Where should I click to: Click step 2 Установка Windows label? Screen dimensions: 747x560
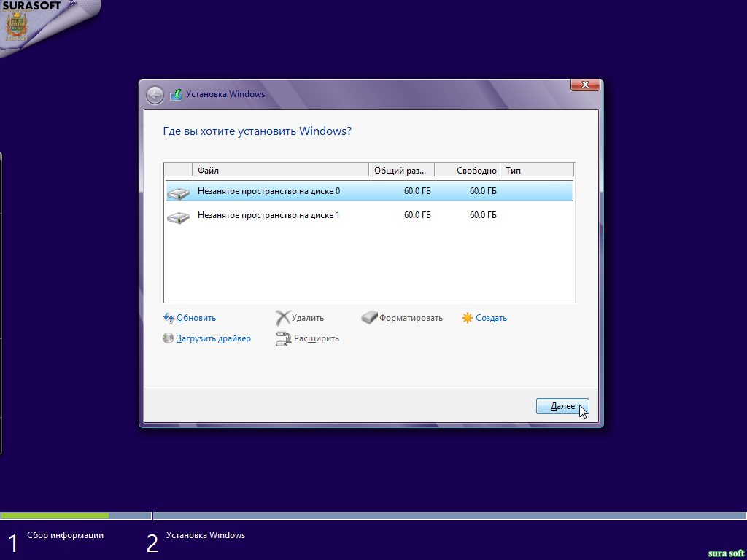tap(205, 535)
